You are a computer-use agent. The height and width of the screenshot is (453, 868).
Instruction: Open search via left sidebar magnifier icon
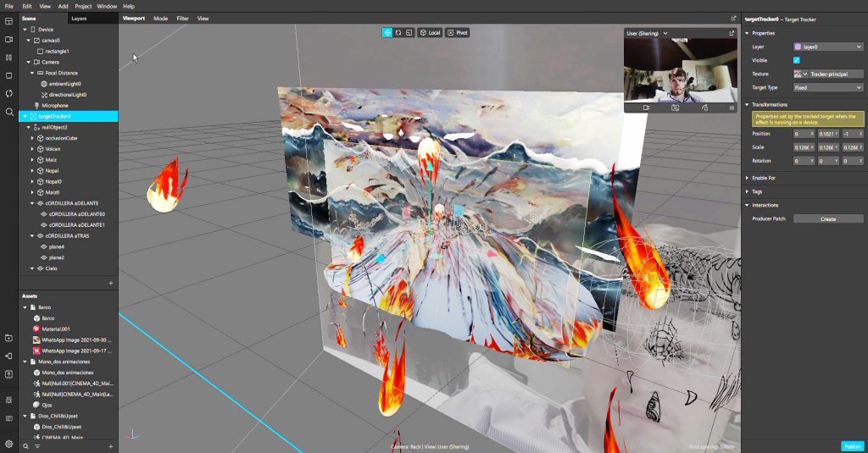(8, 112)
